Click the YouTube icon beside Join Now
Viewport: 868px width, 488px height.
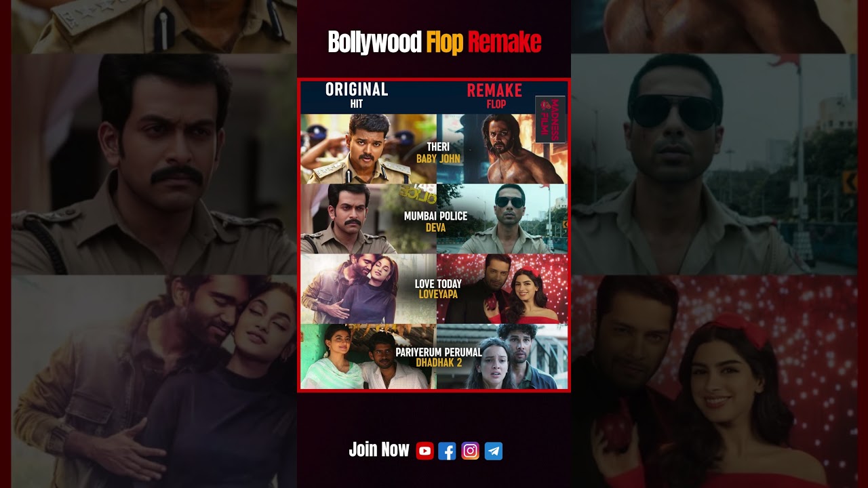pos(425,451)
